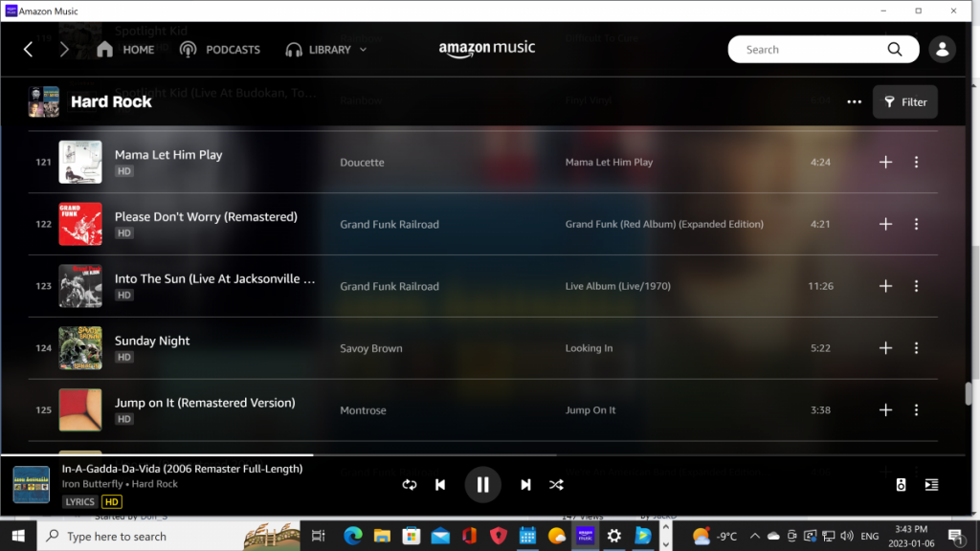Image resolution: width=980 pixels, height=551 pixels.
Task: Open Grand Funk Railroad on Please Don't Worry row
Action: [390, 224]
